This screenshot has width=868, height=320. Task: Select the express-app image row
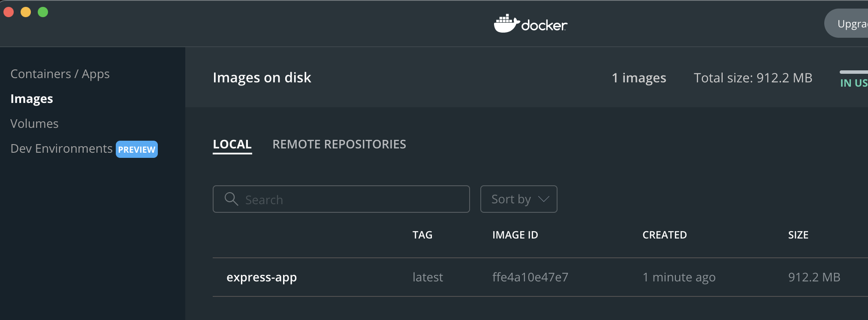540,277
